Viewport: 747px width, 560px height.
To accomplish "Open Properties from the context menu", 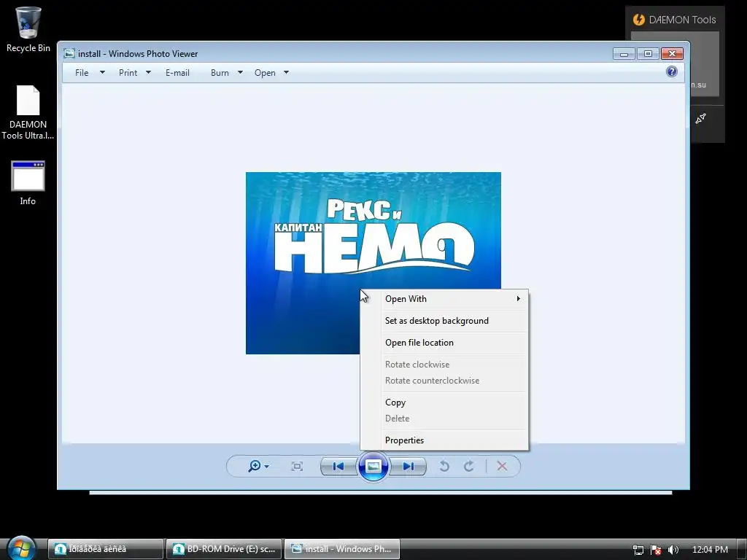I will pos(444,440).
